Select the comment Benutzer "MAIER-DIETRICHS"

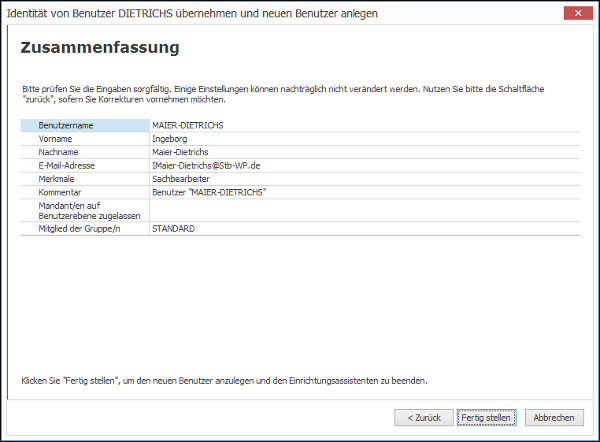tap(209, 192)
